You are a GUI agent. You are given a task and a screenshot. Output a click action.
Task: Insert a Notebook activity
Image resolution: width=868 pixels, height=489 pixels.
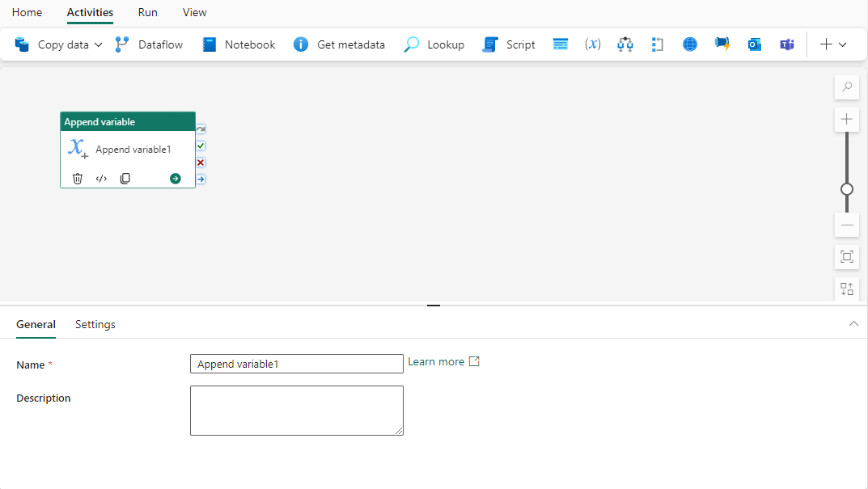click(238, 44)
